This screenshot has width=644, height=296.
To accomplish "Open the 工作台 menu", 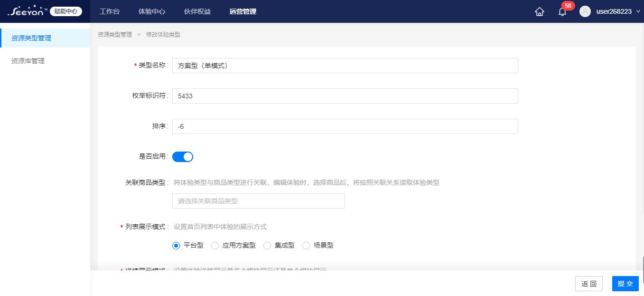I will pos(110,11).
